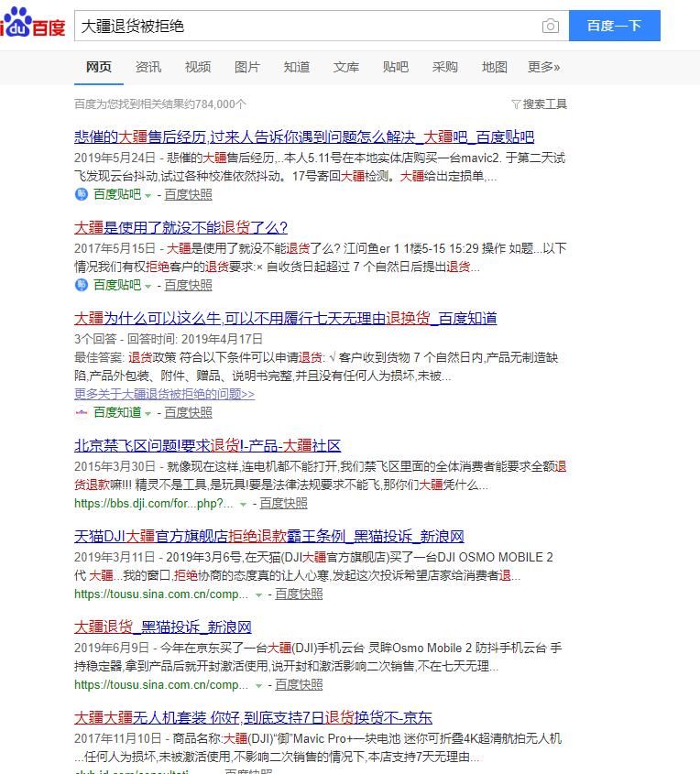Expand dropdown arrow under 天猫DJI result
Viewport: 700px width, 774px height.
coord(258,595)
